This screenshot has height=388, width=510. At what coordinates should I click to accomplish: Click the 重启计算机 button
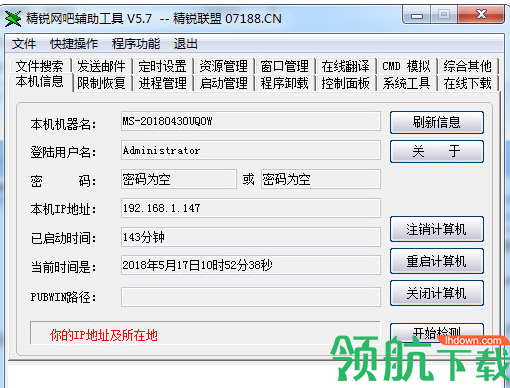tap(437, 261)
